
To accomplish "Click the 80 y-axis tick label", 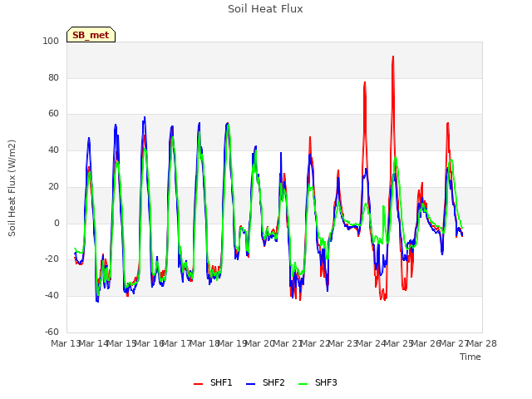I will pos(53,77).
